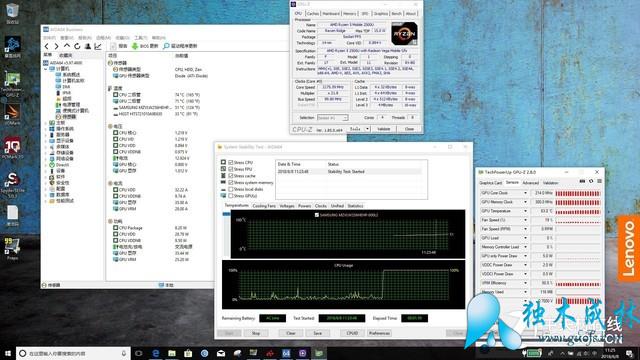Open the GPU-Z hamburger menu icon

[599, 181]
